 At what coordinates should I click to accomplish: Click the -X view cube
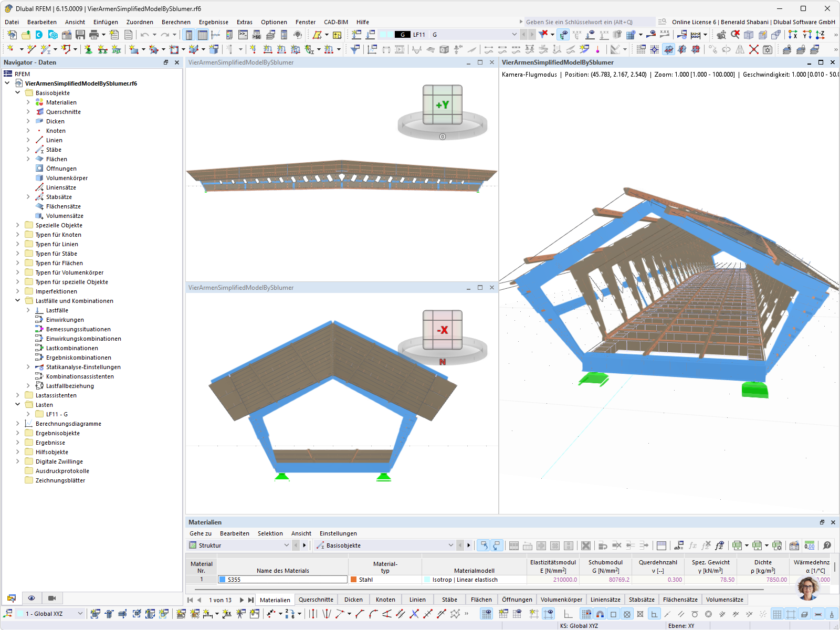pos(442,330)
